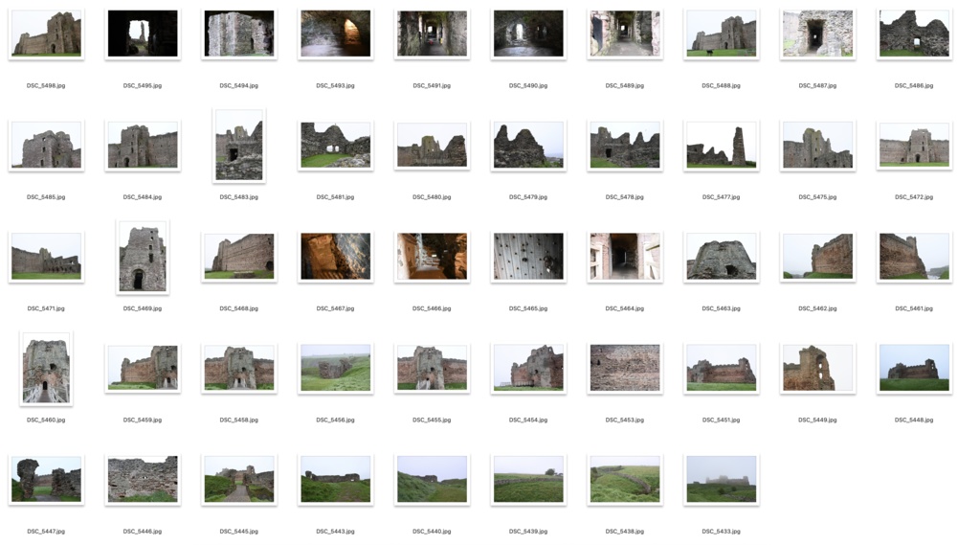Select the portrait bridge thumbnail DSC_5460.jpg
The height and width of the screenshot is (545, 980).
46,369
